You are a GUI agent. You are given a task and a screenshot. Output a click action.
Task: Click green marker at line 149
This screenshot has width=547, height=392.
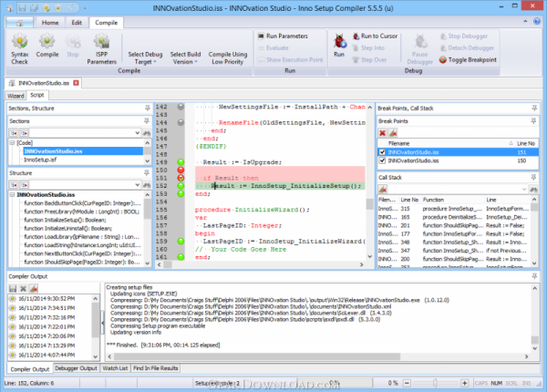pyautogui.click(x=181, y=162)
